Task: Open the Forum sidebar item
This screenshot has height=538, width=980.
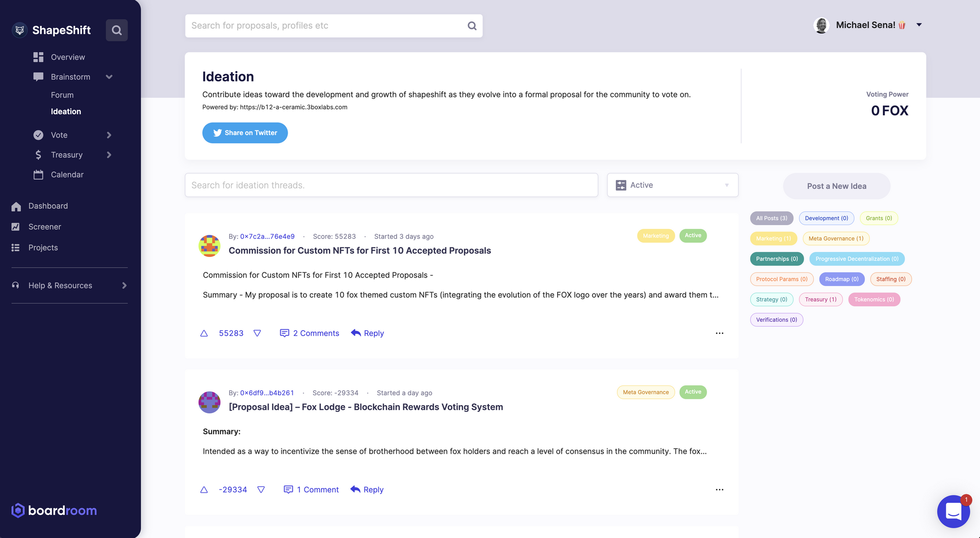Action: [62, 95]
